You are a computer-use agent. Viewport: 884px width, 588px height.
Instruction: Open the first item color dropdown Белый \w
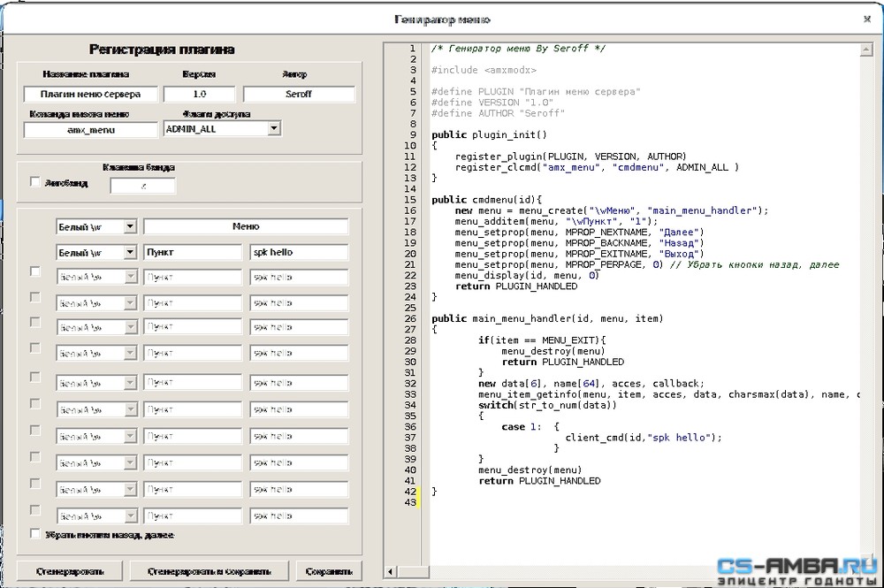pos(130,252)
